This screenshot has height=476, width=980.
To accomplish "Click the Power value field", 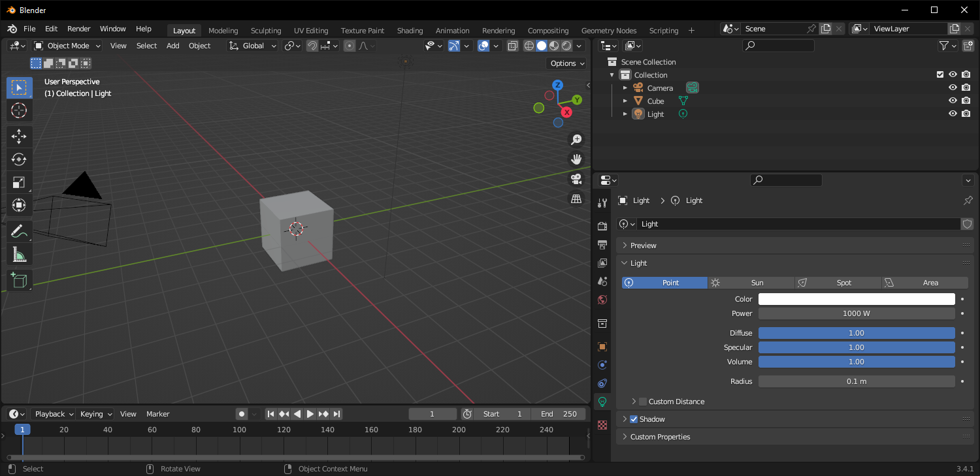I will click(857, 313).
